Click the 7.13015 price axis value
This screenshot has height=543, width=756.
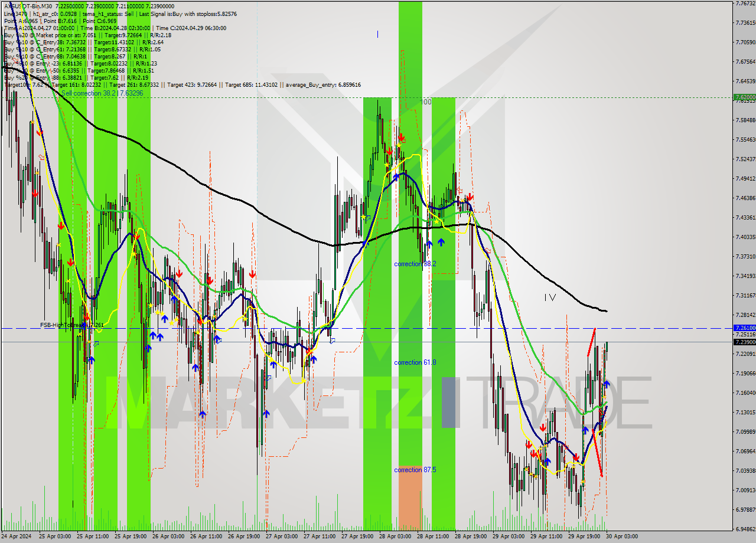tap(745, 412)
